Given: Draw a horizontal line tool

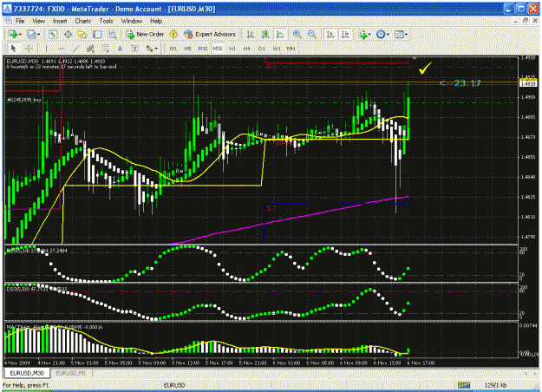Looking at the screenshot, I should (x=61, y=49).
